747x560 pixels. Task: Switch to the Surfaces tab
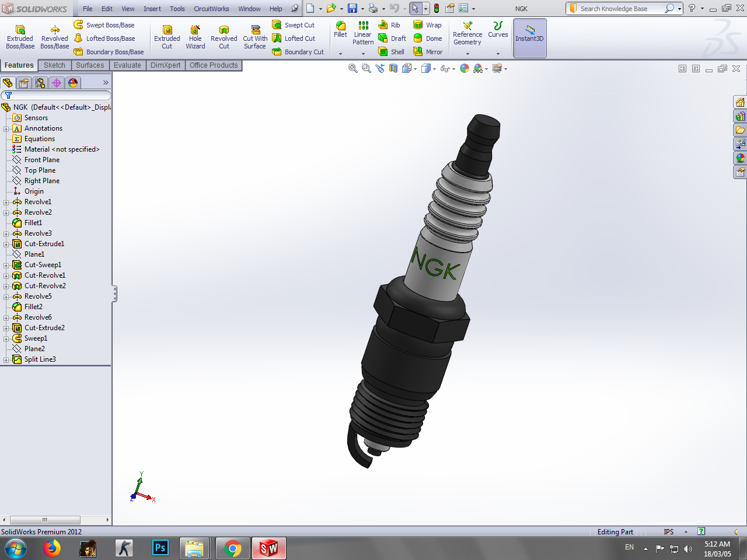coord(90,65)
